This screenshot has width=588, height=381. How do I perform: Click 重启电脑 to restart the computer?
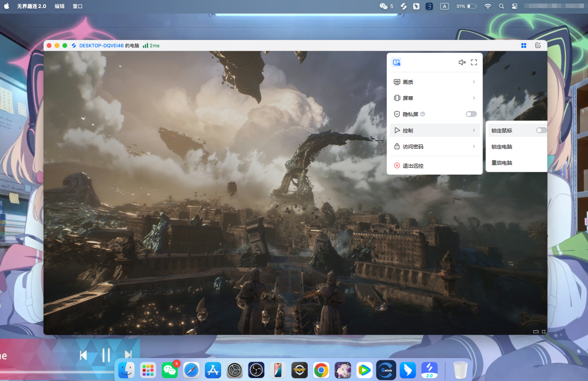click(501, 163)
